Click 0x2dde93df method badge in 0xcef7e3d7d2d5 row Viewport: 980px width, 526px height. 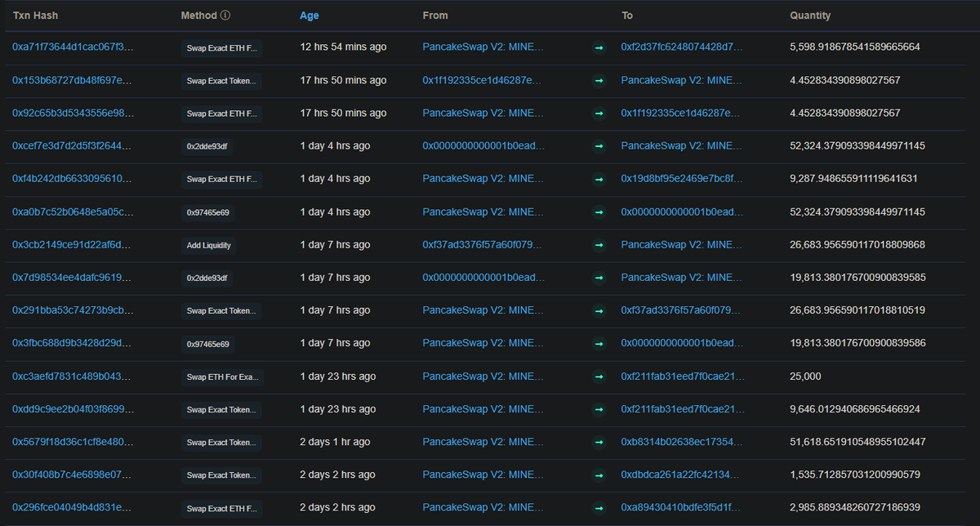[x=208, y=146]
